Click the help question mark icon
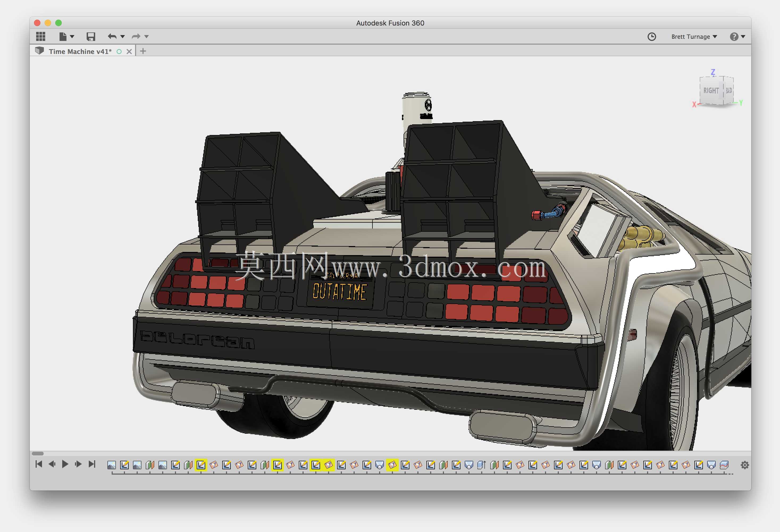Image resolution: width=780 pixels, height=532 pixels. pos(734,37)
